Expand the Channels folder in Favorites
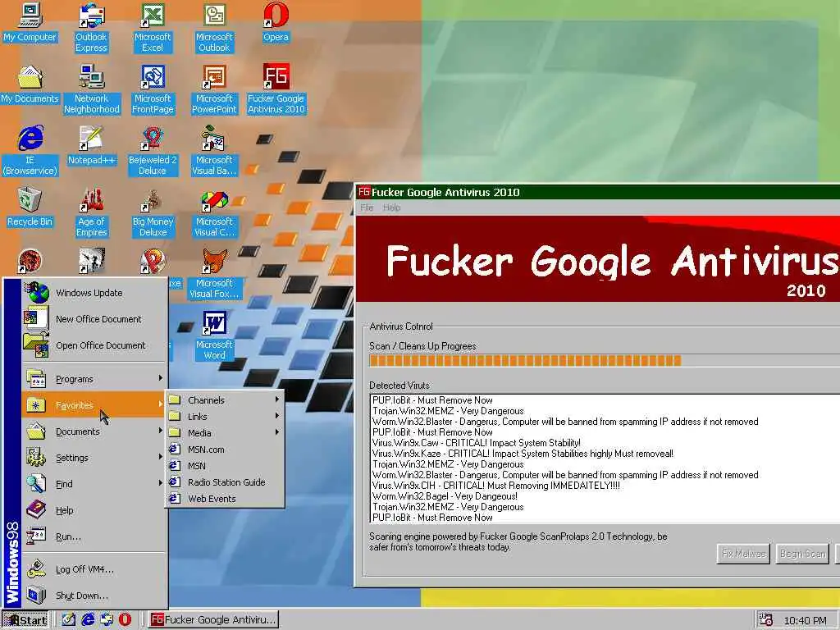Screen dimensions: 840x630 (225, 400)
